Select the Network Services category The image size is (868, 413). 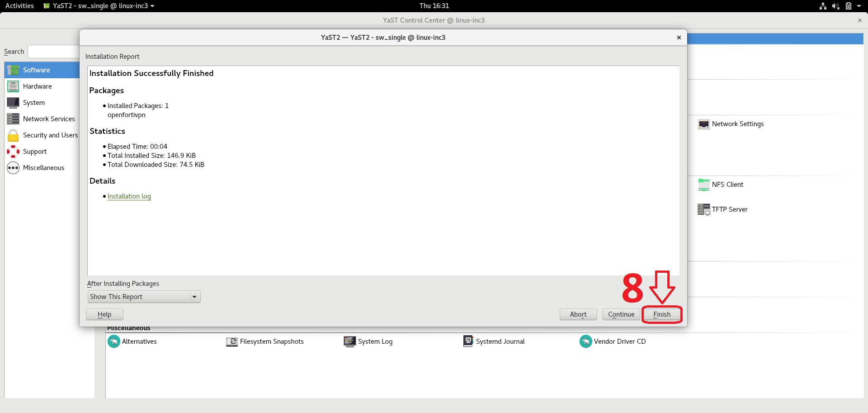tap(49, 119)
